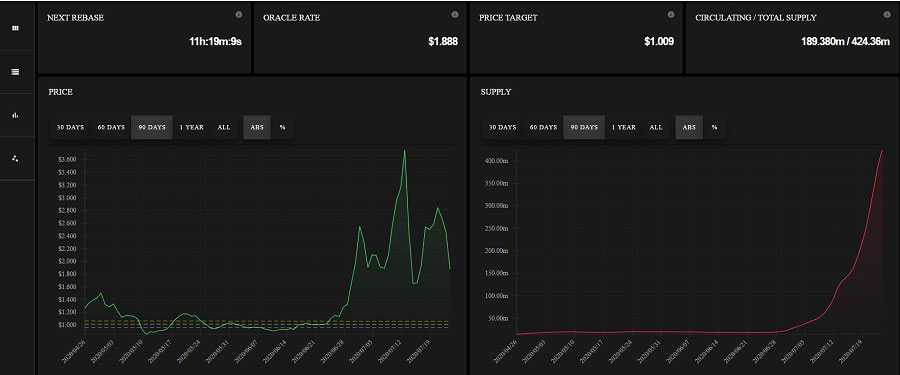This screenshot has width=900, height=375.
Task: Switch Supply chart to % mode
Action: (x=715, y=127)
